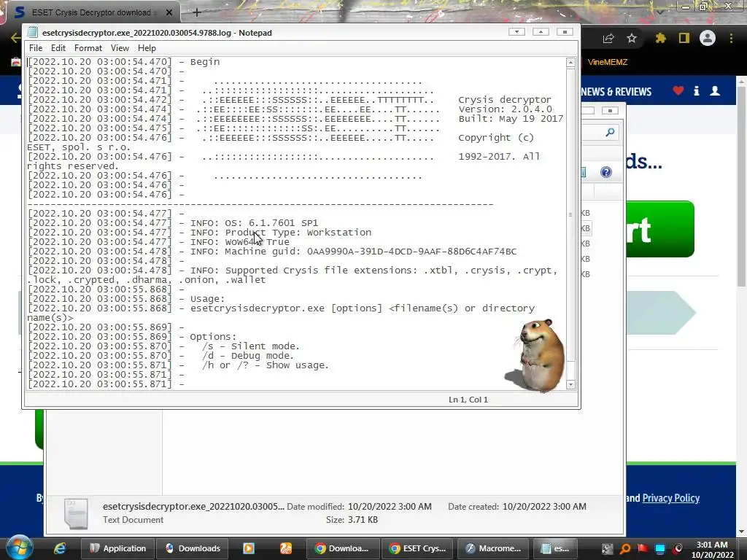Open Chrome's extensions puzzle icon
The image size is (747, 560).
click(x=661, y=38)
